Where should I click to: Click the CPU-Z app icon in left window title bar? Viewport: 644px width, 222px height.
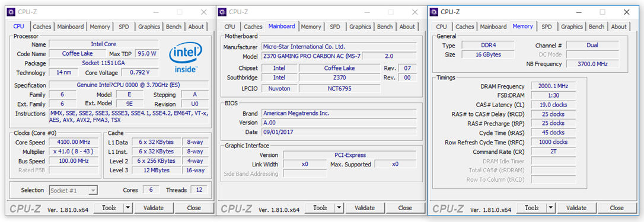(x=12, y=12)
